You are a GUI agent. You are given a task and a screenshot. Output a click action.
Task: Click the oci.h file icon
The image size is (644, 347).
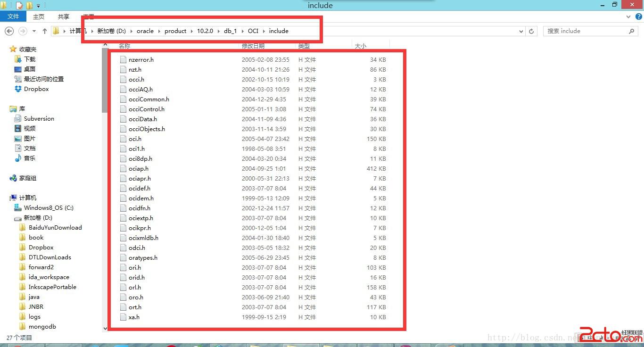point(123,139)
